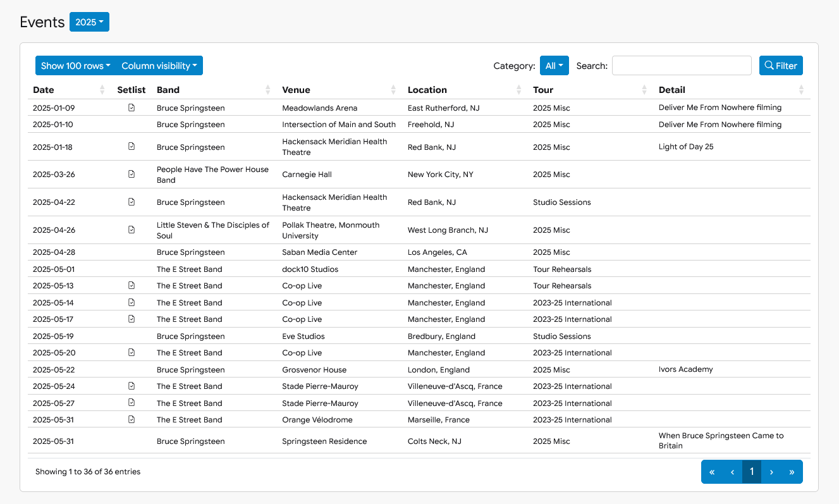This screenshot has width=839, height=504.
Task: Click setlist icon for 2025-05-24 show
Action: click(132, 386)
